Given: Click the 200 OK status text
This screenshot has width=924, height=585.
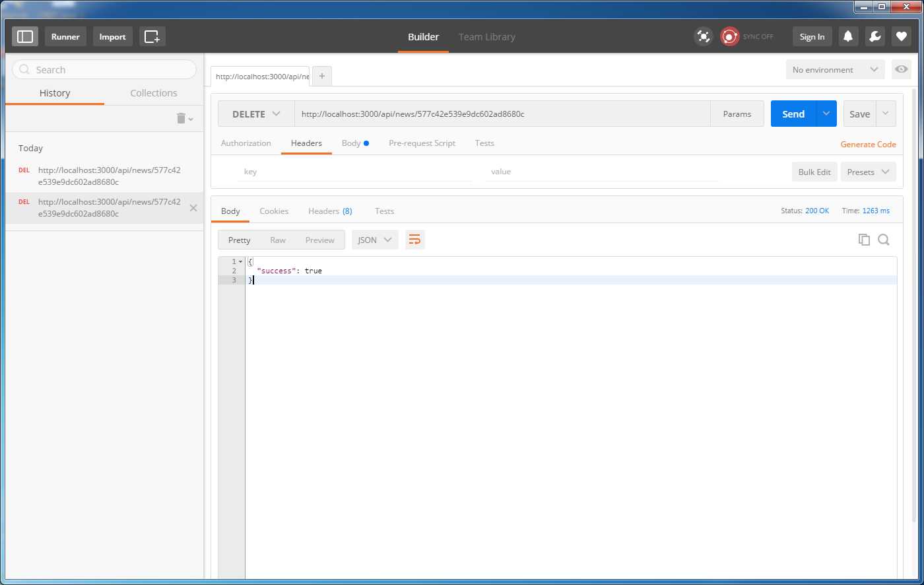Looking at the screenshot, I should tap(817, 211).
